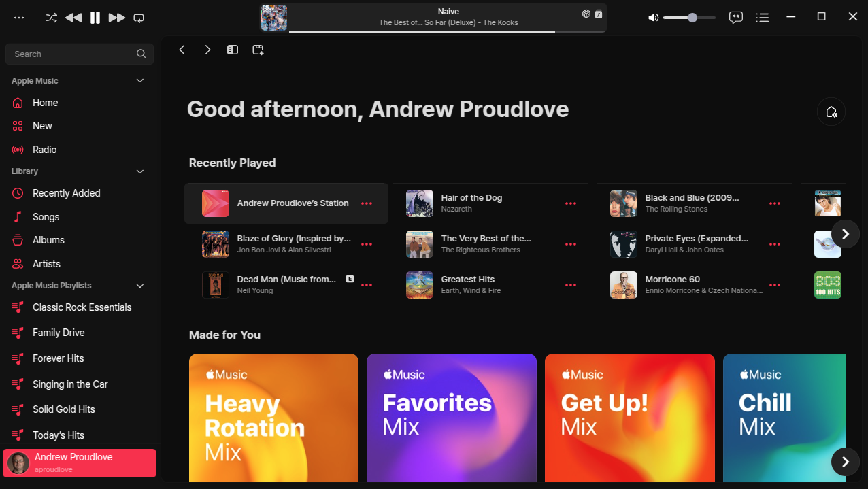Collapse the Library sidebar section

[x=140, y=171]
